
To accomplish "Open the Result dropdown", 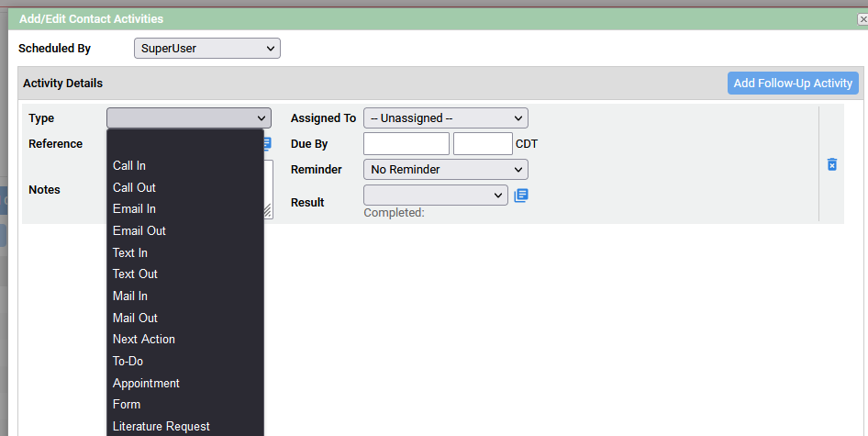I will point(436,195).
